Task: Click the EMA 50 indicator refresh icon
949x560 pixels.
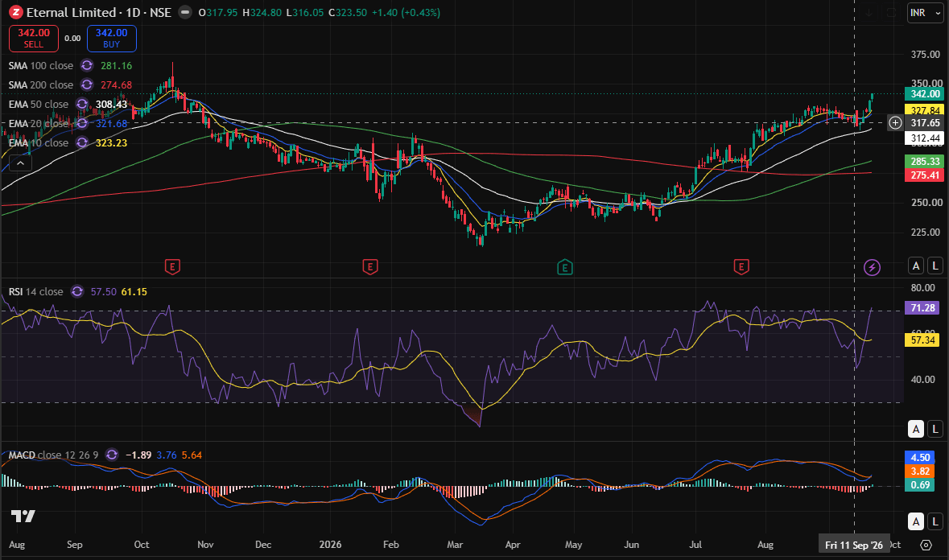Action: click(x=82, y=104)
